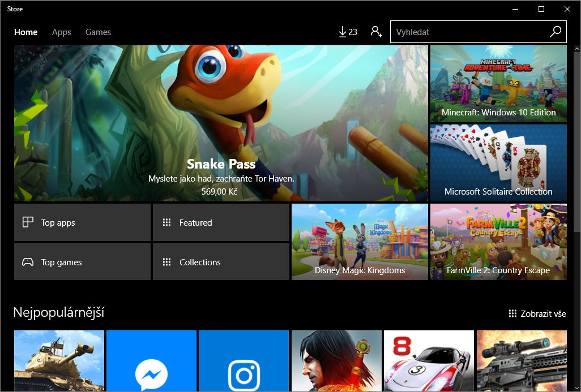Open the Snake Pass featured banner
This screenshot has width=581, height=392.
click(221, 123)
